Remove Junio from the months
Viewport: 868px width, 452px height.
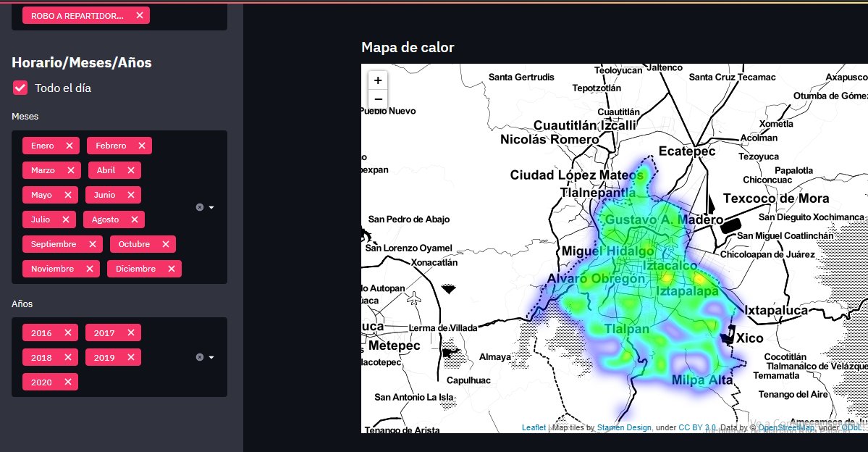[x=130, y=195]
